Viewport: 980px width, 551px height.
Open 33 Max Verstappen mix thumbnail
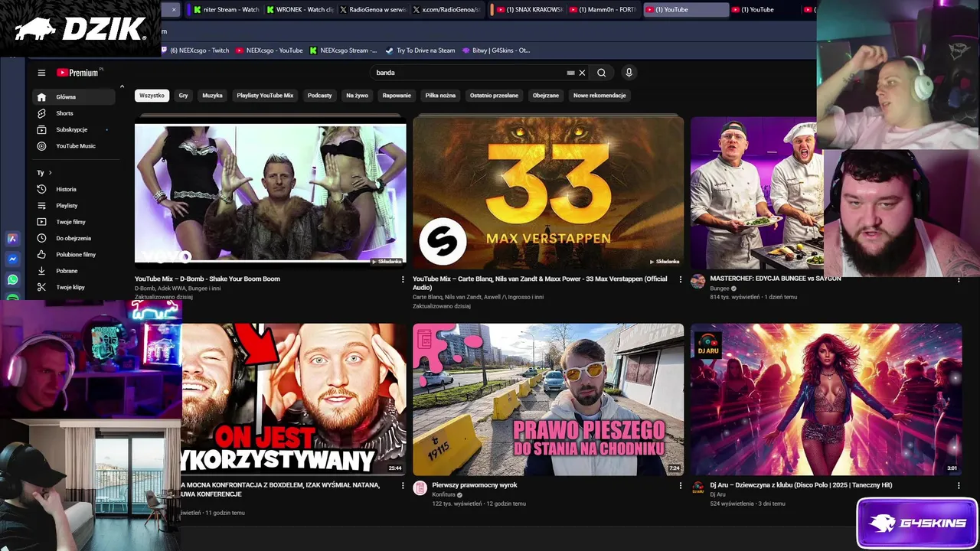click(548, 192)
